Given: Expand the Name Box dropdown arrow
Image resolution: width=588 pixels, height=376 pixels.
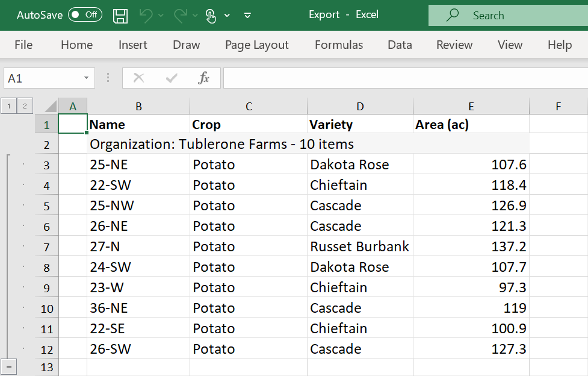Looking at the screenshot, I should pyautogui.click(x=86, y=78).
